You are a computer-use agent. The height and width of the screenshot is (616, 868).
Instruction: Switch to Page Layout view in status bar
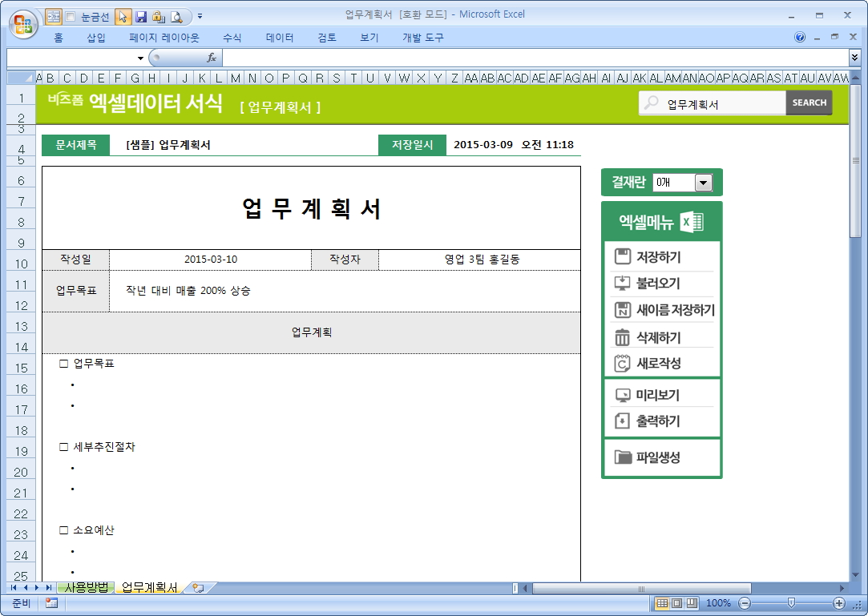(676, 603)
